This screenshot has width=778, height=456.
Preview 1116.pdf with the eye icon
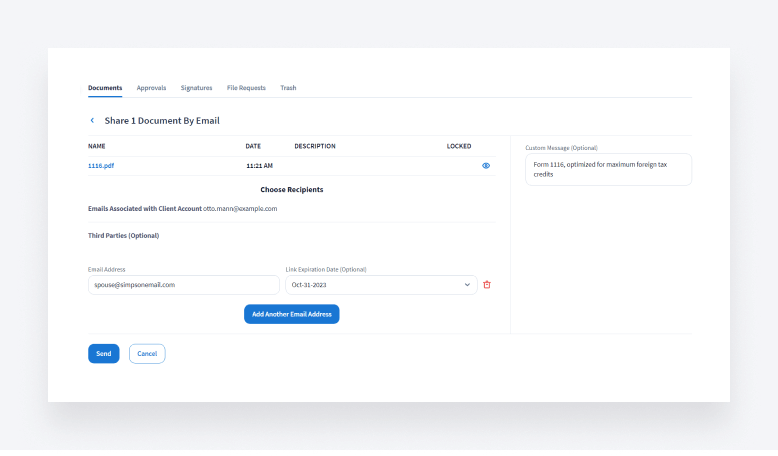[x=486, y=165]
